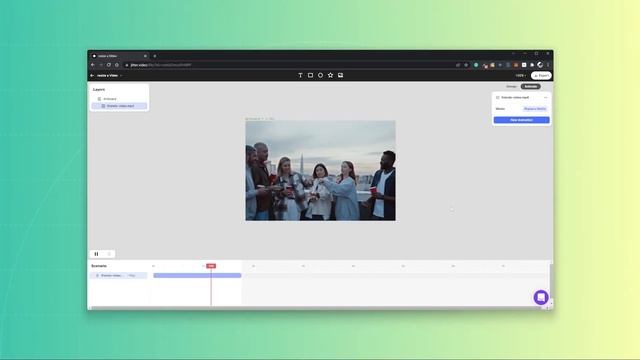Click the button beside the pause control

[x=109, y=254]
